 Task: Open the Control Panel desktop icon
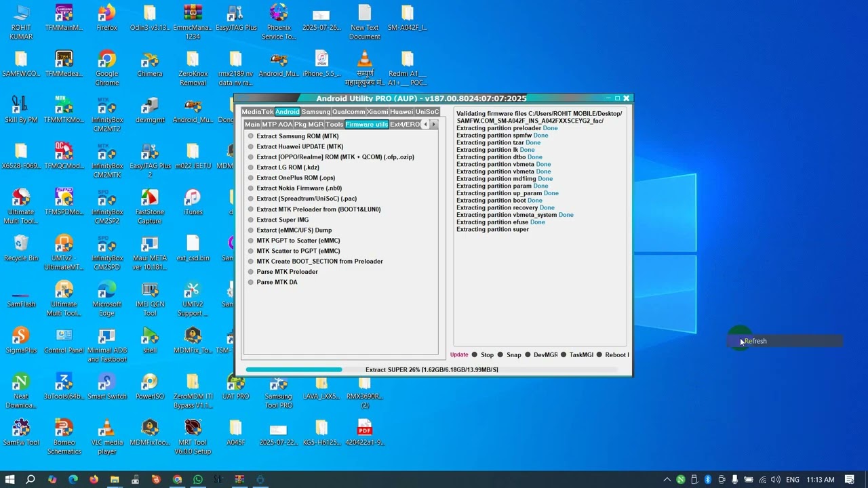(64, 340)
